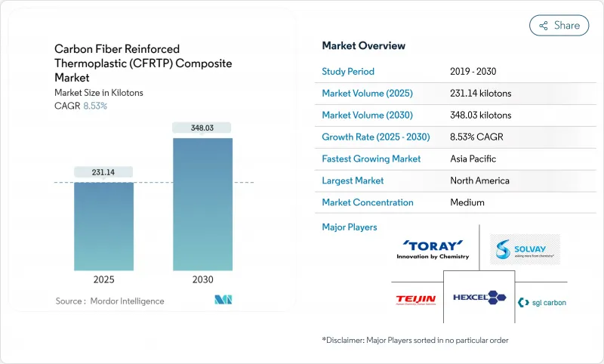This screenshot has height=364, width=604.
Task: Click the Share button
Action: [559, 25]
